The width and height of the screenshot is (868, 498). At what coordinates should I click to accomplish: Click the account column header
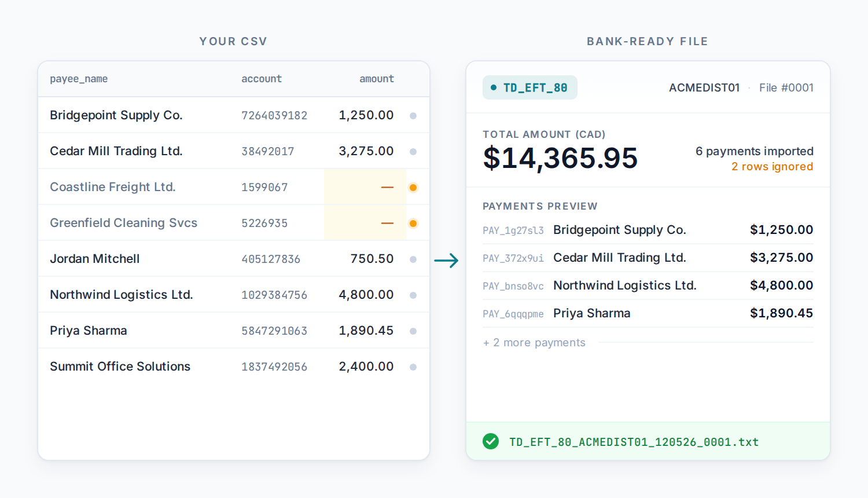click(x=262, y=79)
